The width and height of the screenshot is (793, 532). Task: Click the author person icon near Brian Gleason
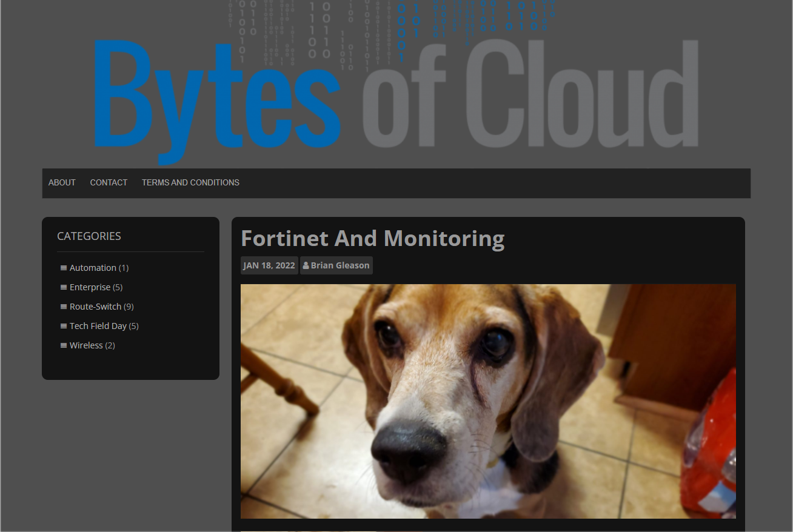[x=306, y=265]
